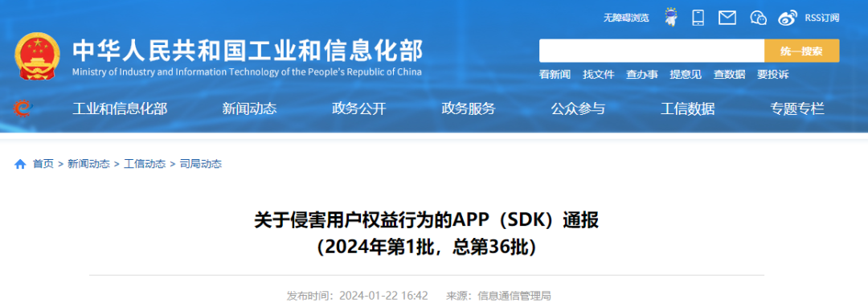The height and width of the screenshot is (307, 868).
Task: Click the 要投诉 quick link
Action: pyautogui.click(x=773, y=75)
